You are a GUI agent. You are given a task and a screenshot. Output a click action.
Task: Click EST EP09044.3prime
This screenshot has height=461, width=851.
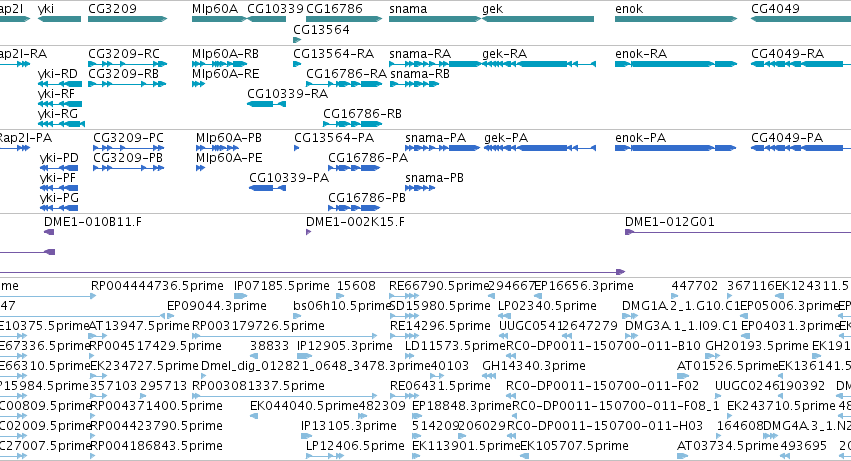[217, 306]
